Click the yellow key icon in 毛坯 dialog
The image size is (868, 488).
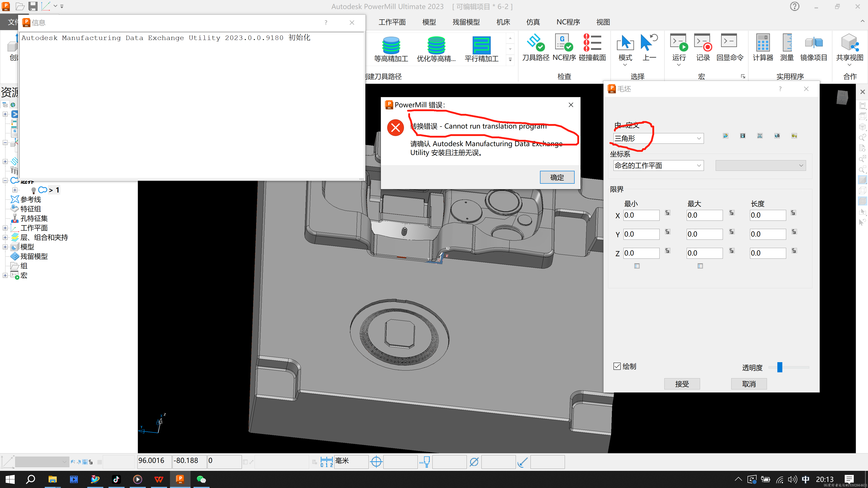click(x=794, y=136)
